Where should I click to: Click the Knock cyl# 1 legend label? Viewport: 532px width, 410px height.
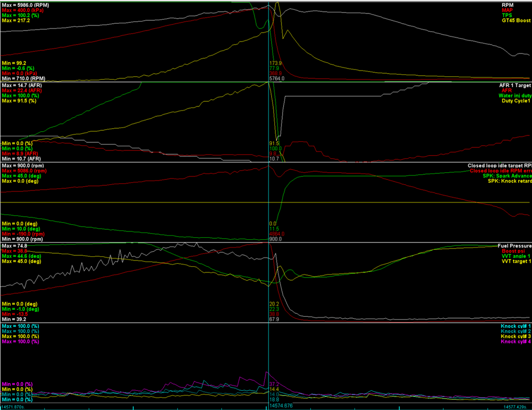point(515,326)
